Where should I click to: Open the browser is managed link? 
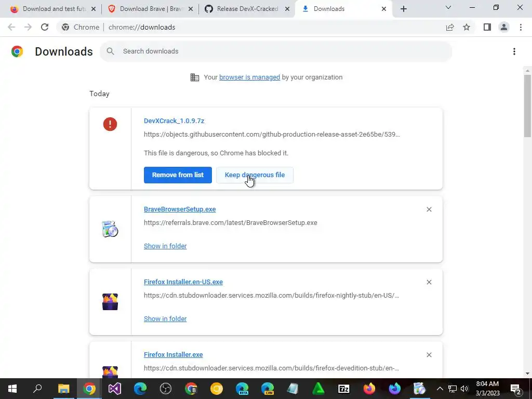coord(250,77)
